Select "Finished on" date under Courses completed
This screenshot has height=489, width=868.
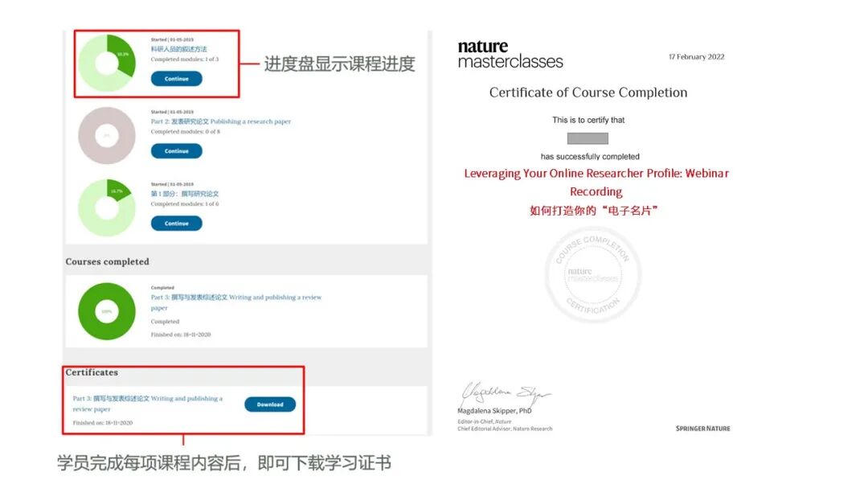pos(181,335)
